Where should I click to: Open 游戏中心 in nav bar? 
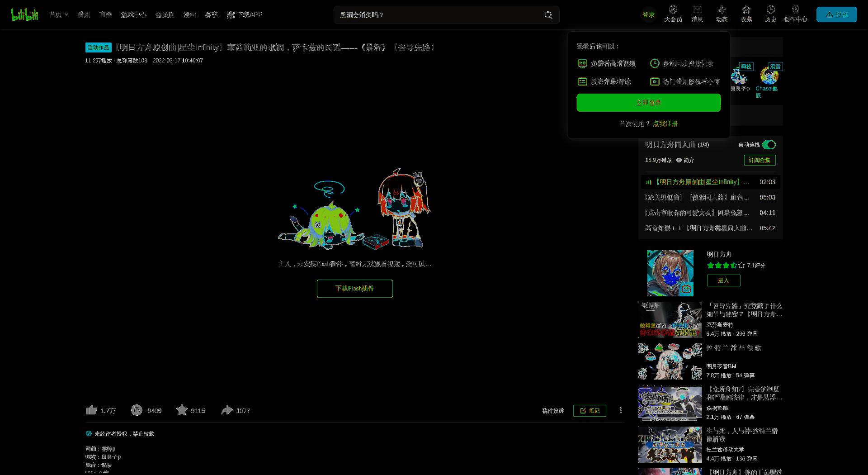tap(133, 14)
